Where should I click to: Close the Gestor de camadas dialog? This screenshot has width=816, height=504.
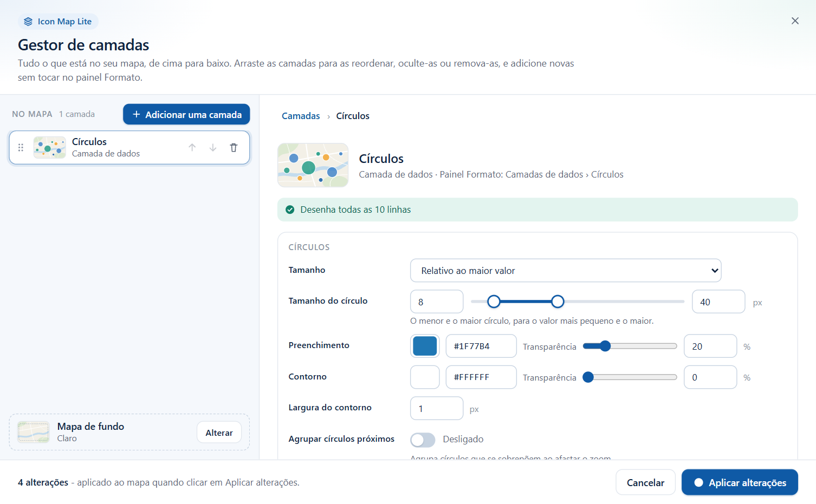click(x=795, y=21)
